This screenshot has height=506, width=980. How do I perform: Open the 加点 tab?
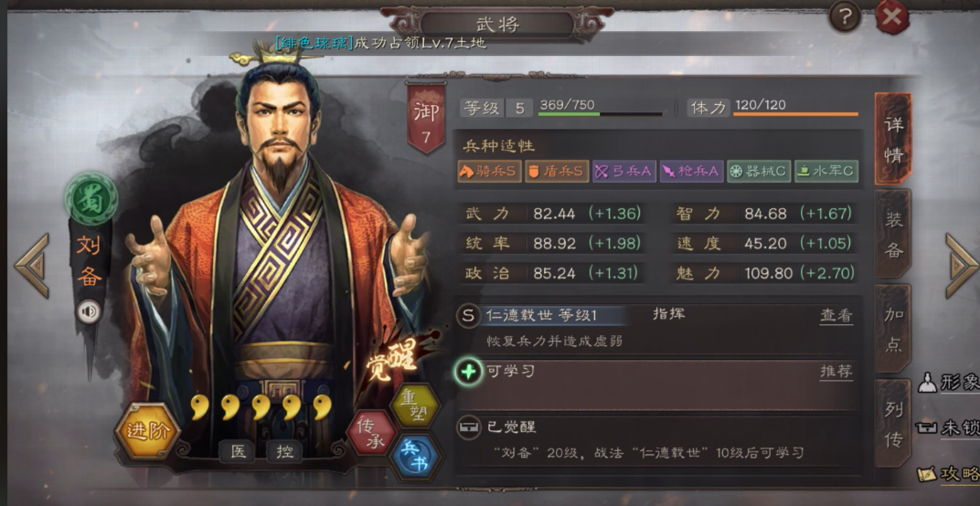pyautogui.click(x=893, y=329)
